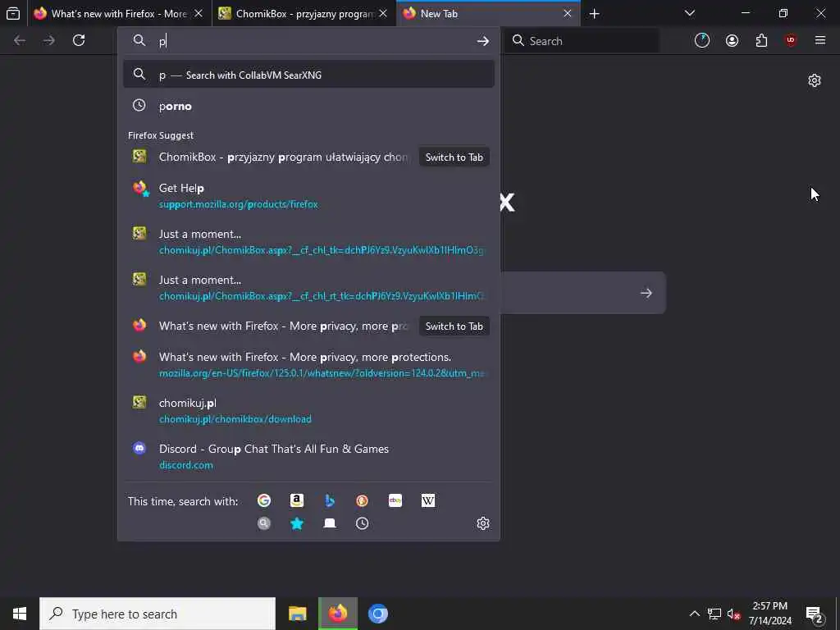
Task: Open uBlock Origin extension icon
Action: (x=791, y=40)
